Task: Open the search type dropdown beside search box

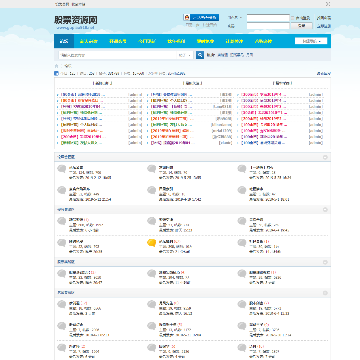Action: (185, 55)
